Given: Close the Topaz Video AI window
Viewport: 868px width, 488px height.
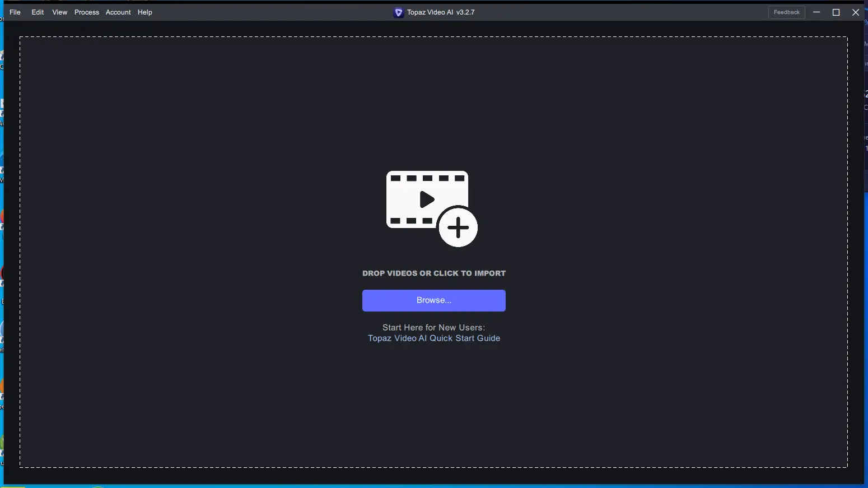Looking at the screenshot, I should [x=856, y=12].
